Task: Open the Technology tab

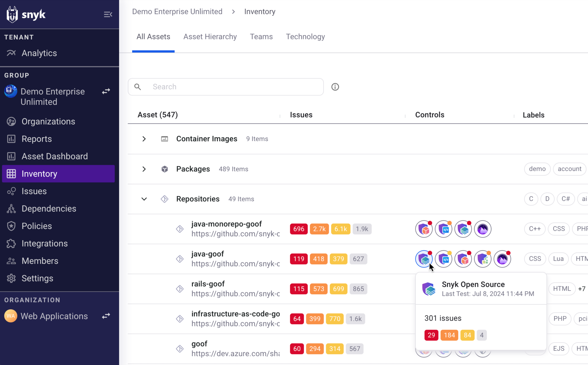Action: tap(305, 37)
